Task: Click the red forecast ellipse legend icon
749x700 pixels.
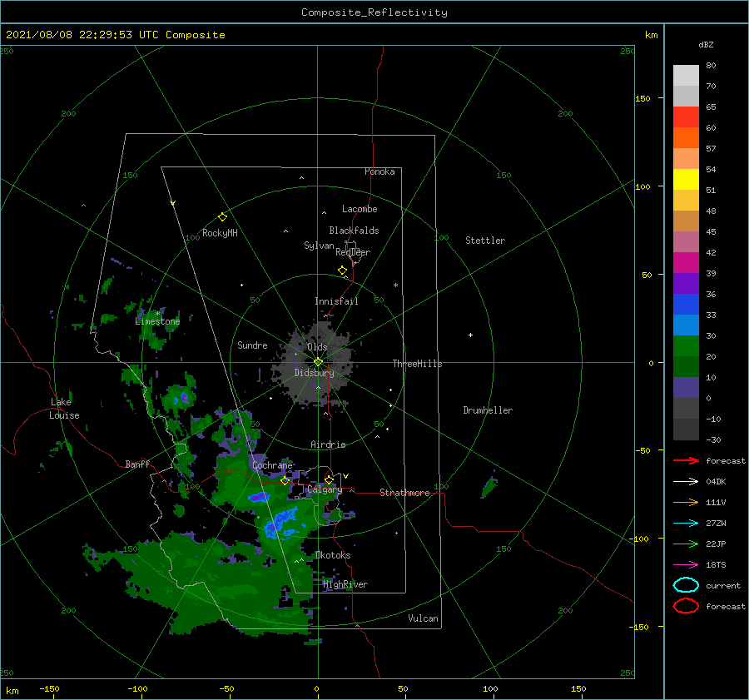Action: [x=686, y=606]
